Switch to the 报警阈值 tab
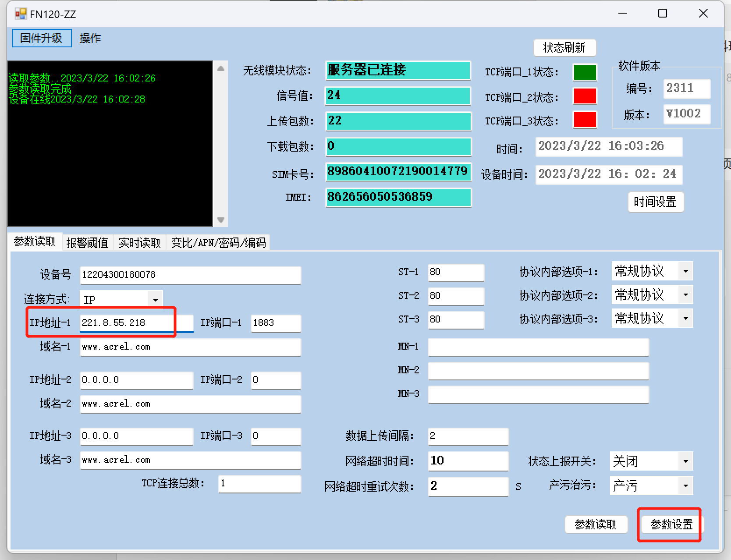Image resolution: width=731 pixels, height=560 pixels. (87, 243)
